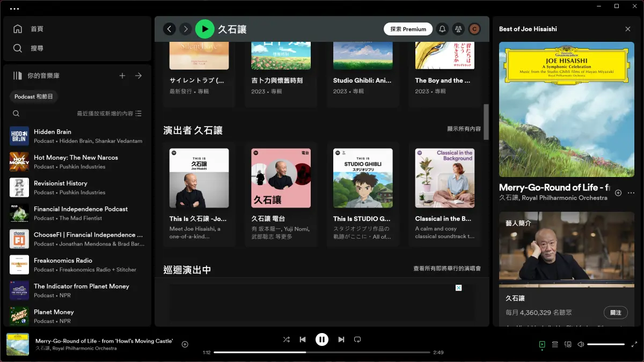The width and height of the screenshot is (644, 362).
Task: Open Hot Money: The New Narcos
Action: click(x=77, y=162)
